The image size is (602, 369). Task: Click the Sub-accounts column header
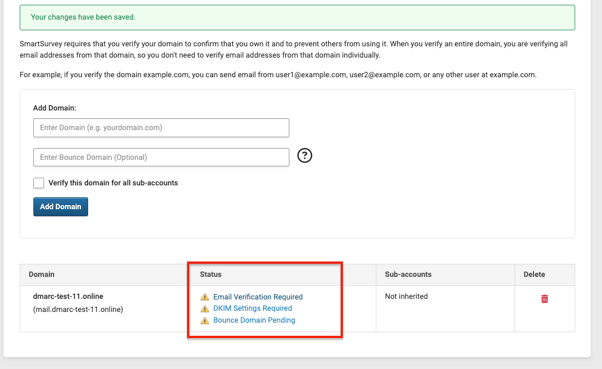pos(408,275)
